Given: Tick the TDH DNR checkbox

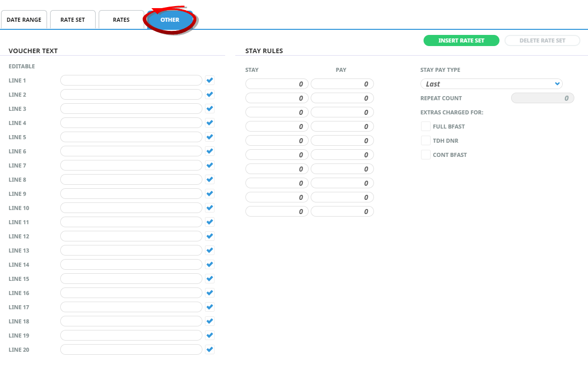Looking at the screenshot, I should tap(426, 141).
